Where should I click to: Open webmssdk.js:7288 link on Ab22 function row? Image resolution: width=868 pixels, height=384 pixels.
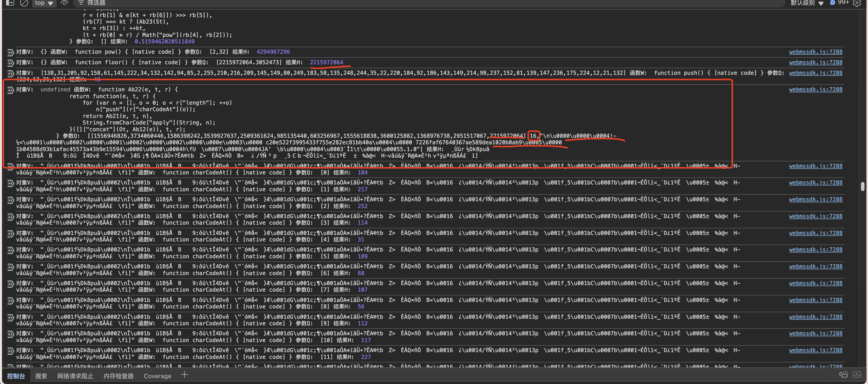(x=815, y=89)
